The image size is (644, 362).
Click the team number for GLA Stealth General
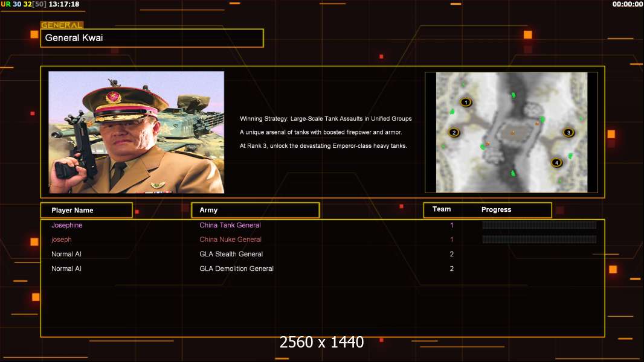(x=452, y=254)
